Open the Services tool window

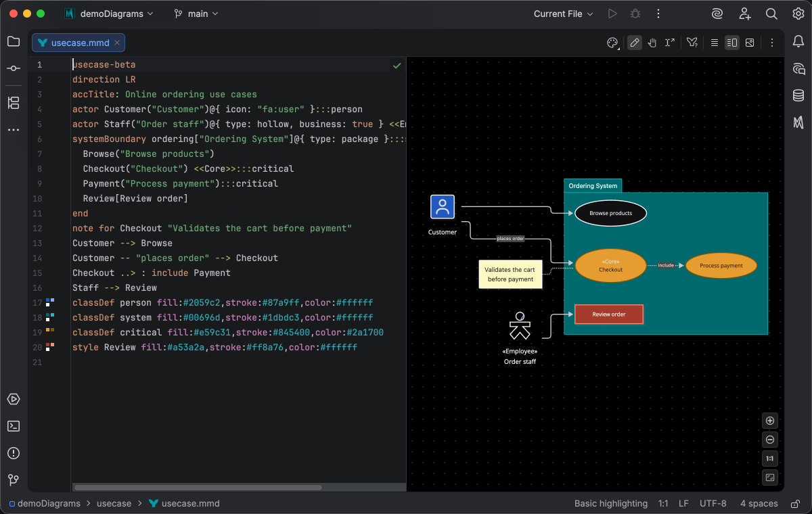tap(14, 399)
